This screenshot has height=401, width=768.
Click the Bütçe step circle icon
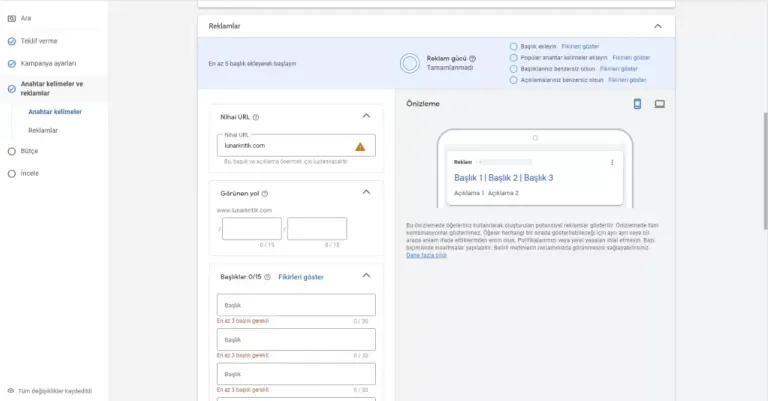point(12,151)
